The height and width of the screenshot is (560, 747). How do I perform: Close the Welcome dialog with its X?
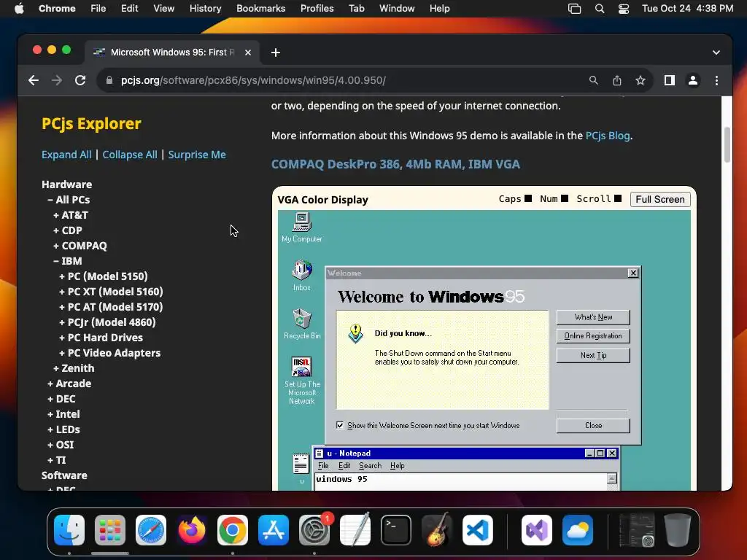[x=632, y=273]
